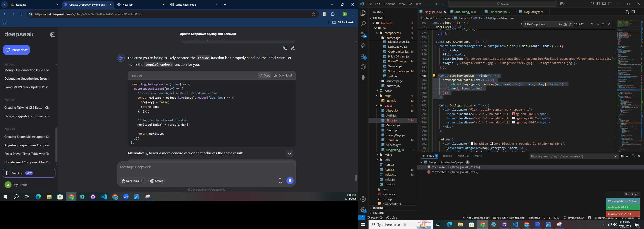Open Chrome extensions puzzle icon
Viewport: 644px width, 229px height.
click(333, 14)
